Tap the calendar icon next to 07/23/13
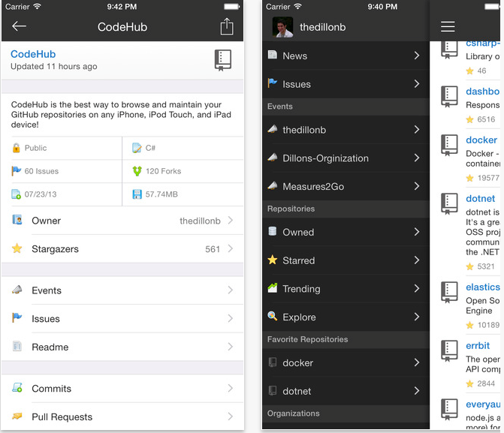The image size is (504, 433). click(16, 194)
